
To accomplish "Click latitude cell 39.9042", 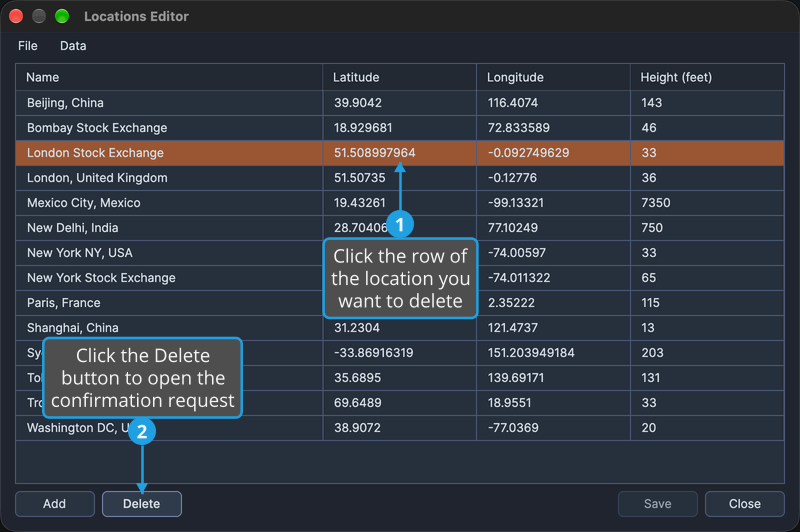I will (399, 103).
